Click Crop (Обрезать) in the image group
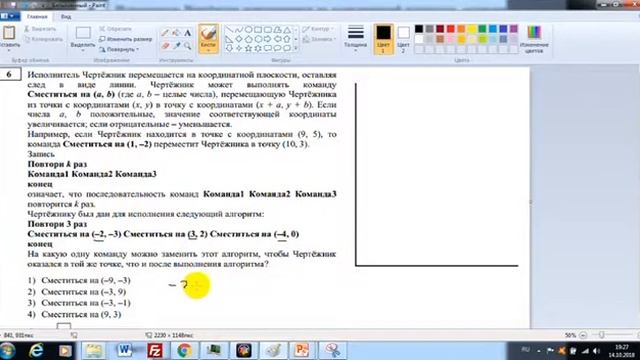Screen dimensions: 640x360 tap(116, 29)
